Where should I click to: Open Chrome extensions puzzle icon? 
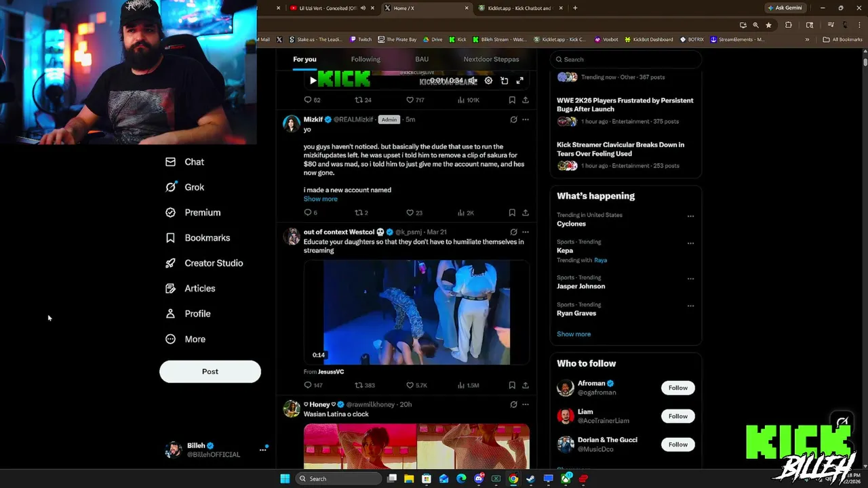[x=788, y=25]
